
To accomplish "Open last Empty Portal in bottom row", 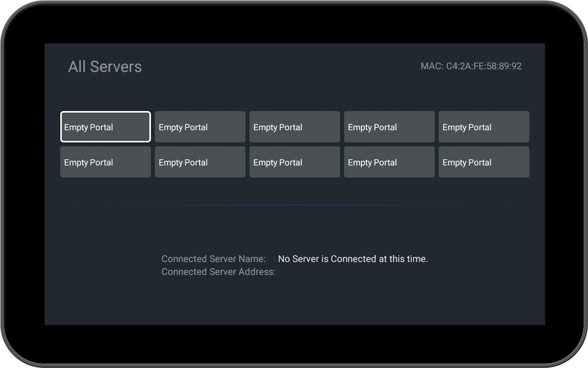I will [484, 162].
